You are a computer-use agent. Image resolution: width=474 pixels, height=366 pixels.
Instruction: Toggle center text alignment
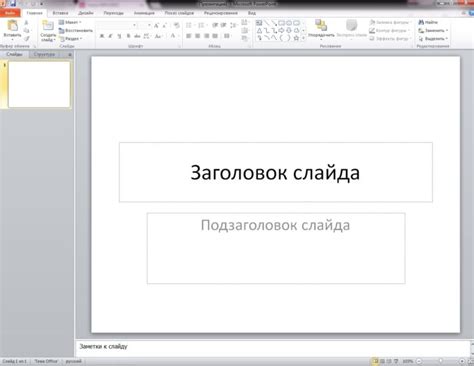coord(198,36)
